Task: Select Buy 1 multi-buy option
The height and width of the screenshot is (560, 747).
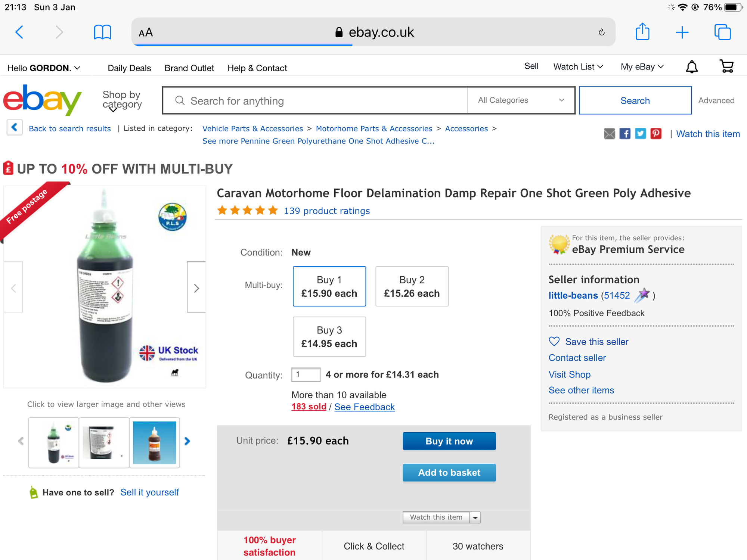Action: [329, 286]
